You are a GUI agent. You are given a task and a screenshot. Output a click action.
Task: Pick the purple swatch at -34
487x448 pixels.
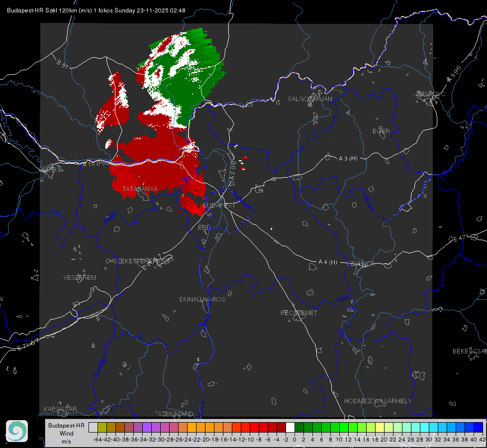tap(147, 427)
